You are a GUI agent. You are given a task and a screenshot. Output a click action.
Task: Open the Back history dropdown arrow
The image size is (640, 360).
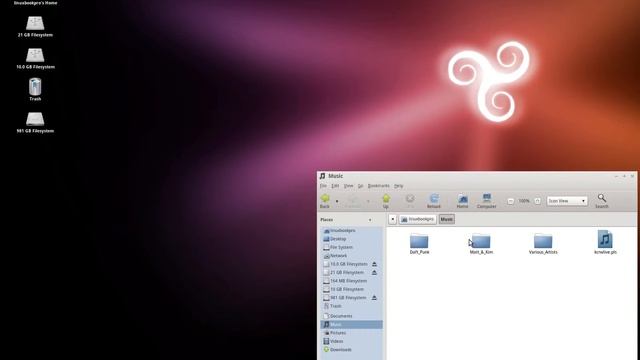(337, 201)
